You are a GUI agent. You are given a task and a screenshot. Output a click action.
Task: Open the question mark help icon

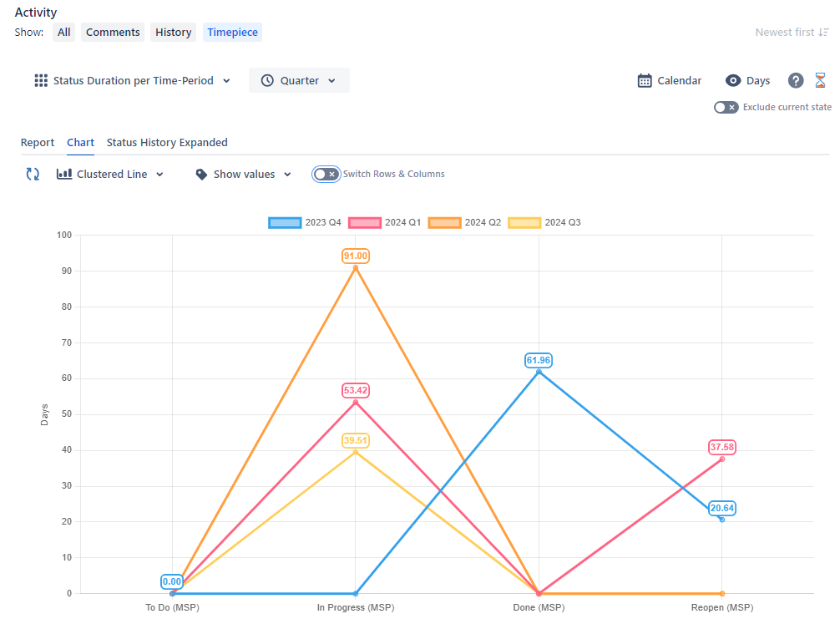point(796,80)
